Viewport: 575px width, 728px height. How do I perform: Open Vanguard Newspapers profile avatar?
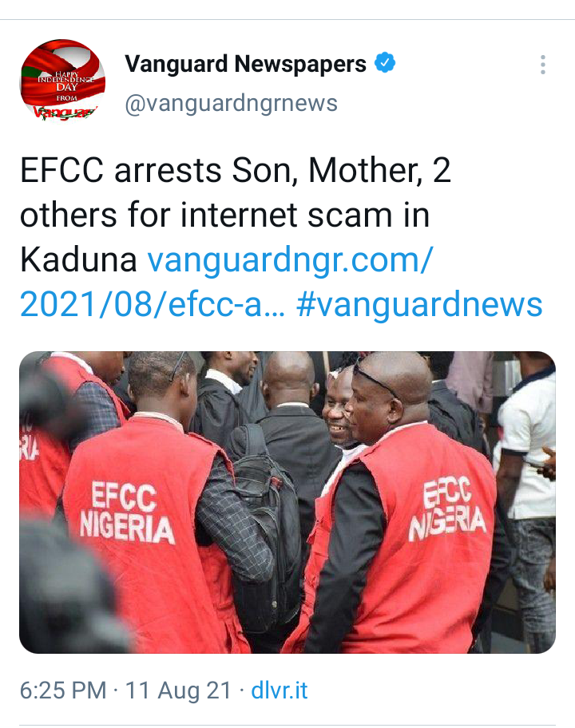coord(62,80)
